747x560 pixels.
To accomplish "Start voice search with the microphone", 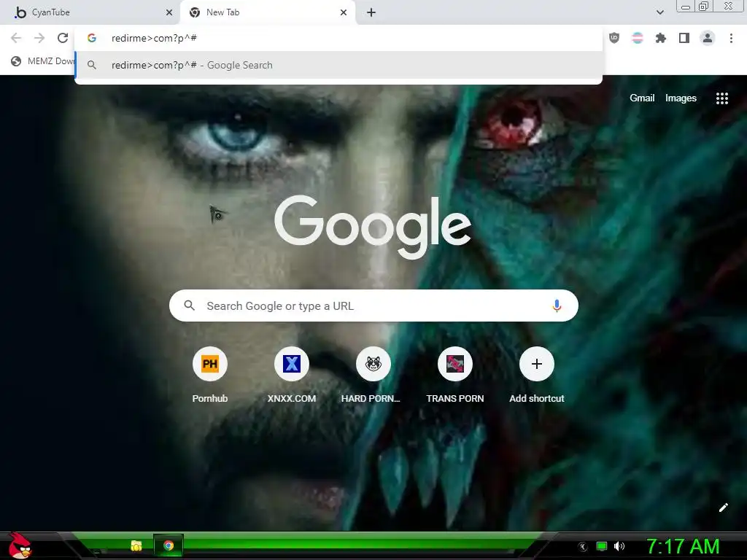I will pos(557,306).
